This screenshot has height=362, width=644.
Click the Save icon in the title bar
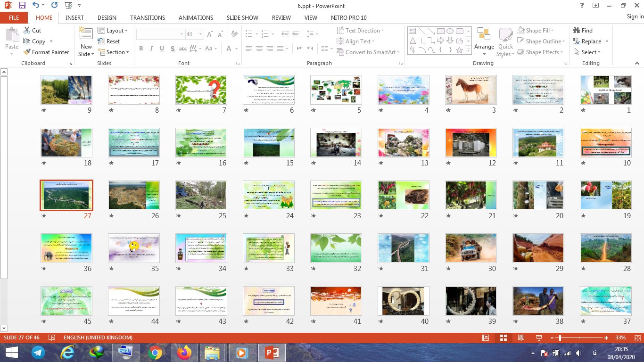tap(22, 6)
